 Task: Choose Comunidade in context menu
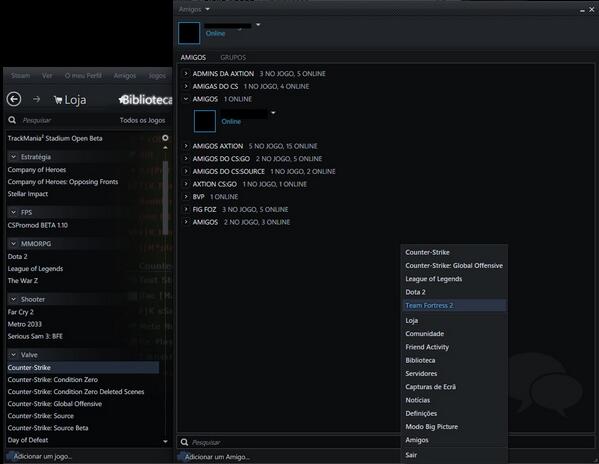(x=454, y=333)
